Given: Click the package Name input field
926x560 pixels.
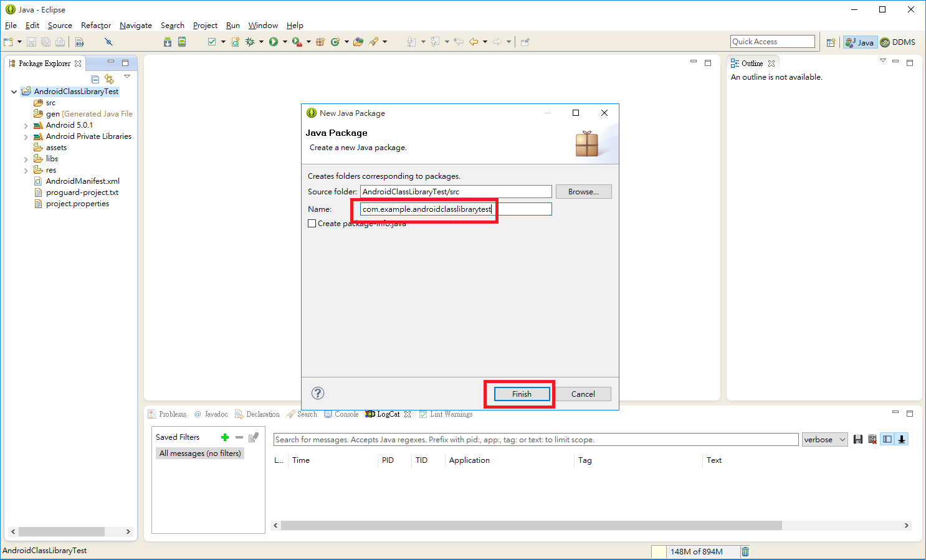Looking at the screenshot, I should [456, 209].
